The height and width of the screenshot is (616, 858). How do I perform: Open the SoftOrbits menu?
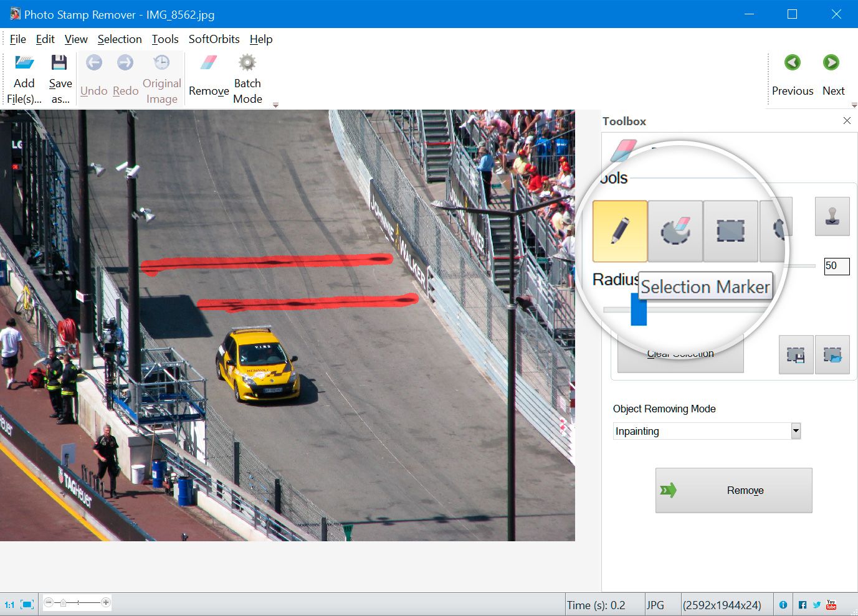(x=214, y=39)
